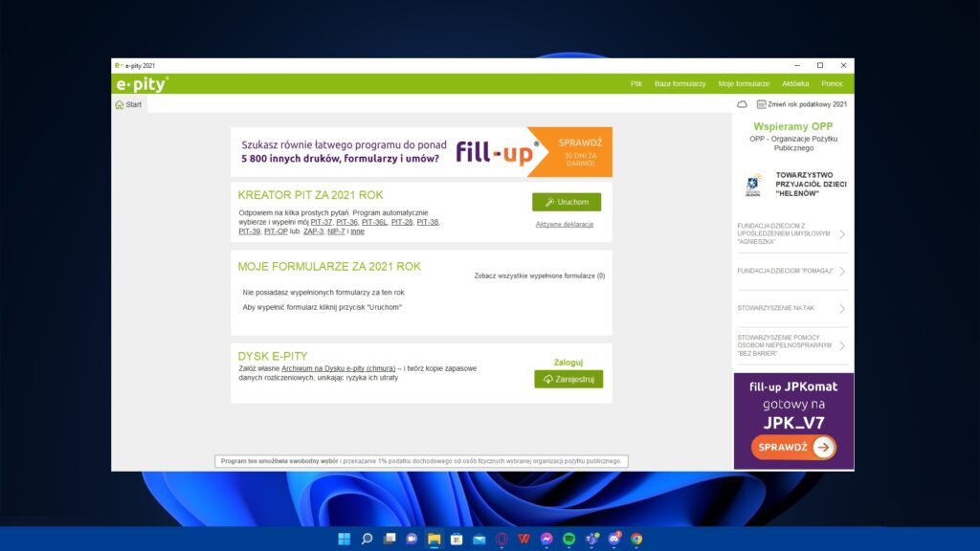This screenshot has width=980, height=551.
Task: Click the e-pity logo in green header
Action: pyautogui.click(x=142, y=84)
